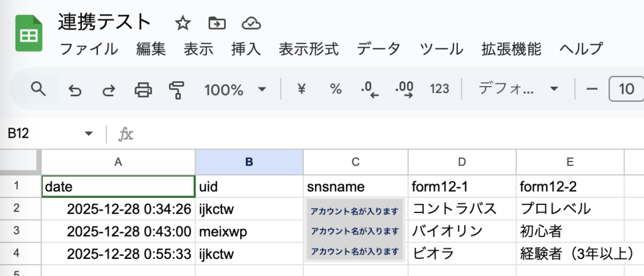Decrease decimal places button
Viewport: 644px width, 276px height.
[x=370, y=90]
